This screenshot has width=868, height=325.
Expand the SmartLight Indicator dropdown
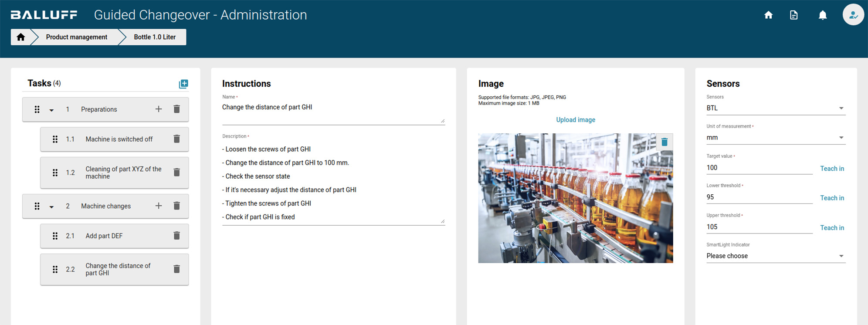click(x=776, y=256)
